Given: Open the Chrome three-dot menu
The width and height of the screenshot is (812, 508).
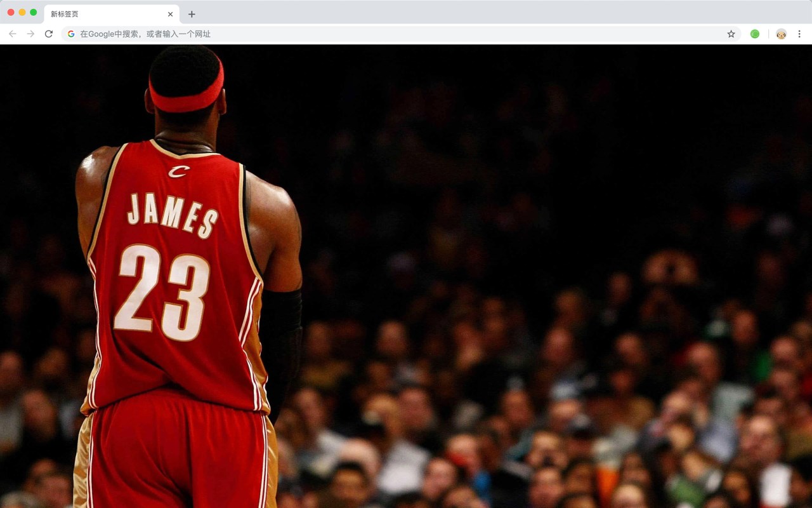Looking at the screenshot, I should (799, 34).
